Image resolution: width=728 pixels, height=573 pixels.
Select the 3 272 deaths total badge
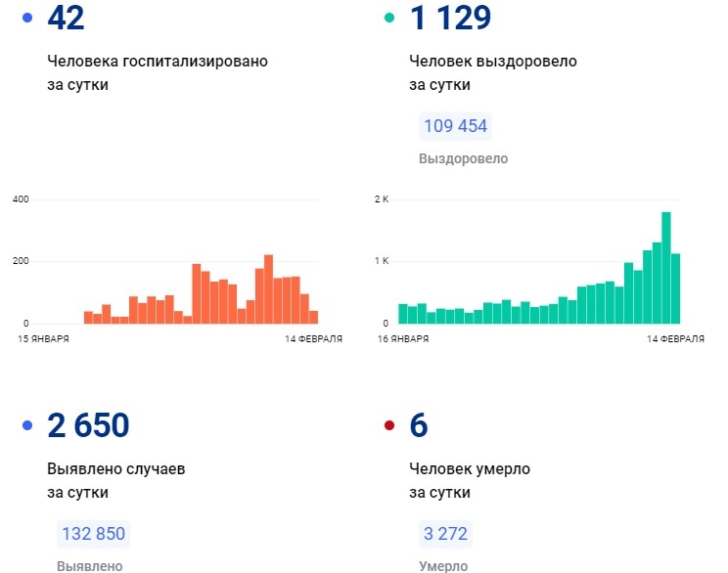point(445,534)
